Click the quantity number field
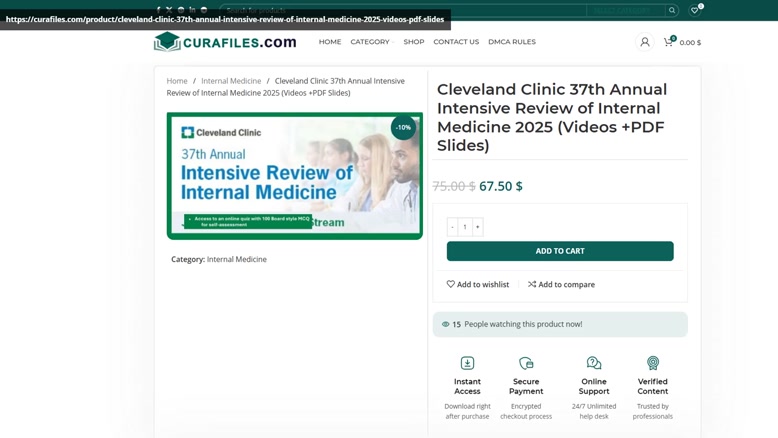Viewport: 778px width, 438px height. tap(465, 227)
